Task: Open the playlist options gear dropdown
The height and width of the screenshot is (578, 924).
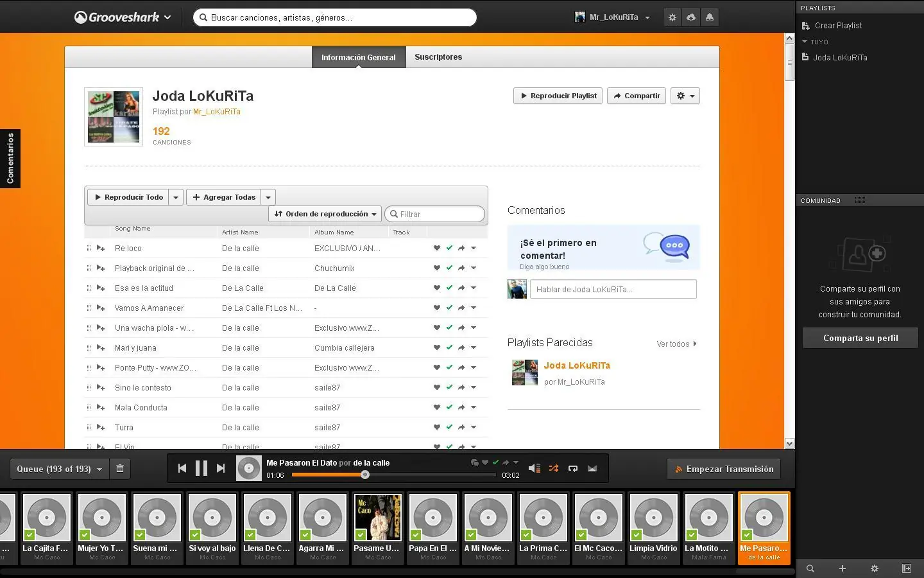Action: (x=685, y=96)
